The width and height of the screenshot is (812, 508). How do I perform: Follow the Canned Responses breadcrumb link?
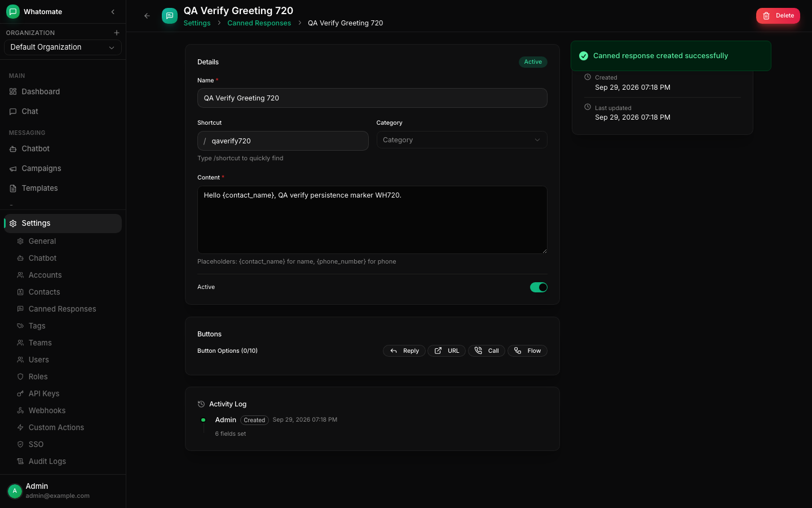pyautogui.click(x=259, y=23)
